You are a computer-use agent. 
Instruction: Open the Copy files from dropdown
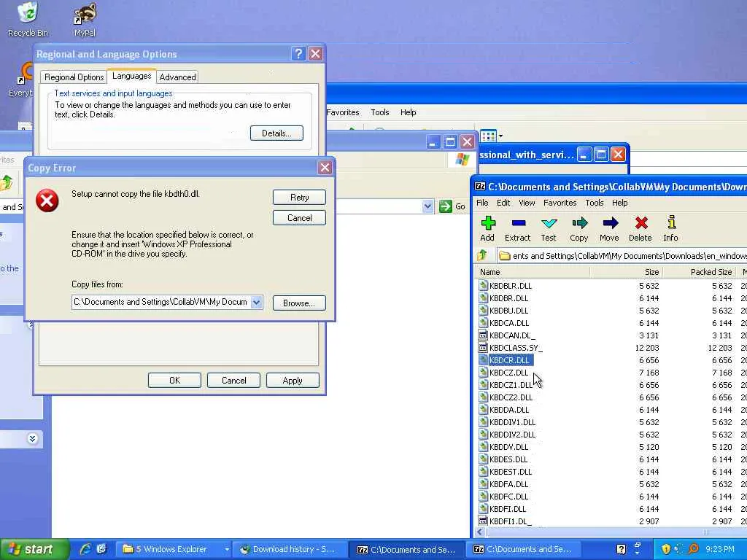(x=256, y=302)
